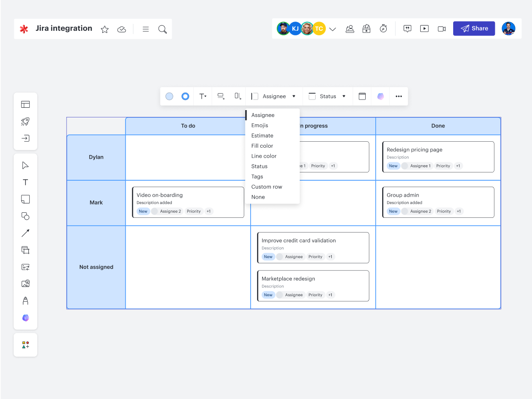The image size is (532, 399).
Task: Select the sticky note tool
Action: click(x=26, y=199)
